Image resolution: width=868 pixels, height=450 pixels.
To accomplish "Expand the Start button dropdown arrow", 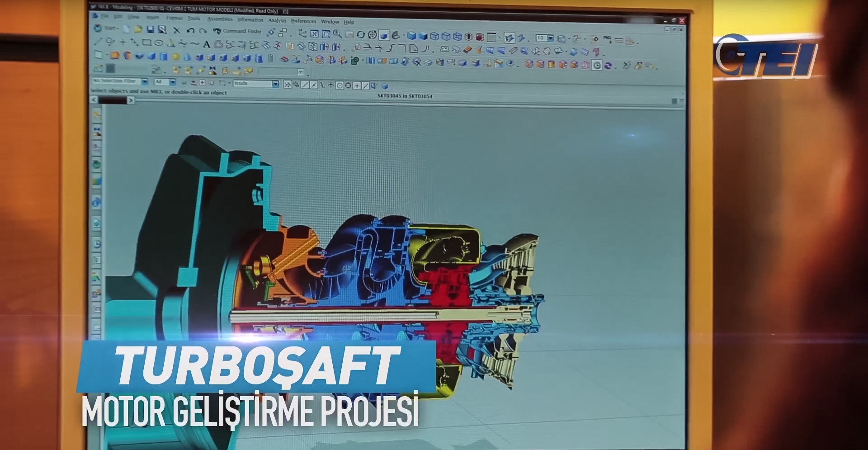I will [117, 28].
